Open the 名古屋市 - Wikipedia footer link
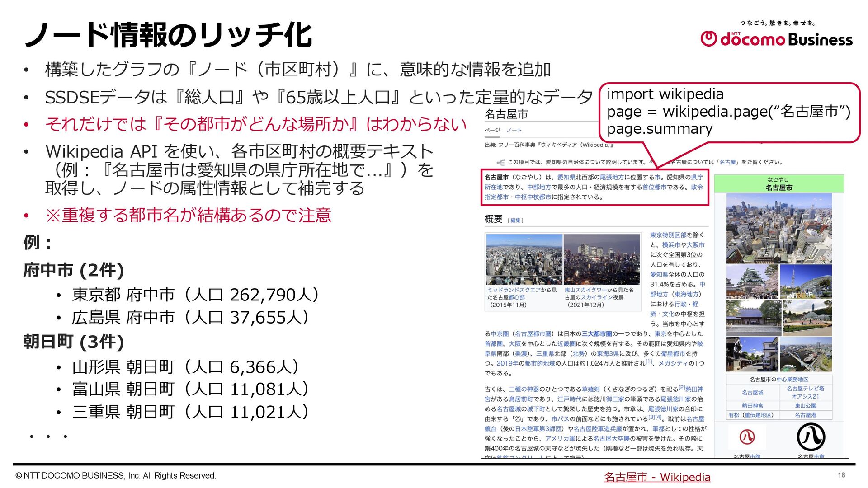 pos(657,477)
